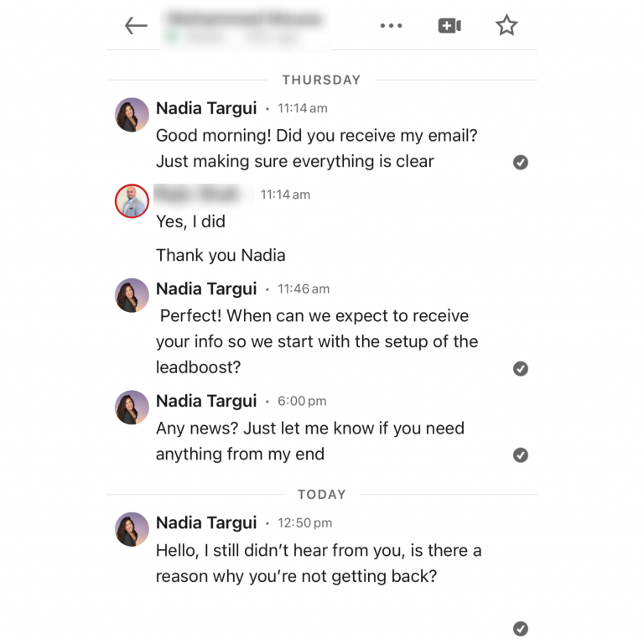Click the checkmark on the leadboost message
The width and height of the screenshot is (644, 644).
[x=521, y=369]
